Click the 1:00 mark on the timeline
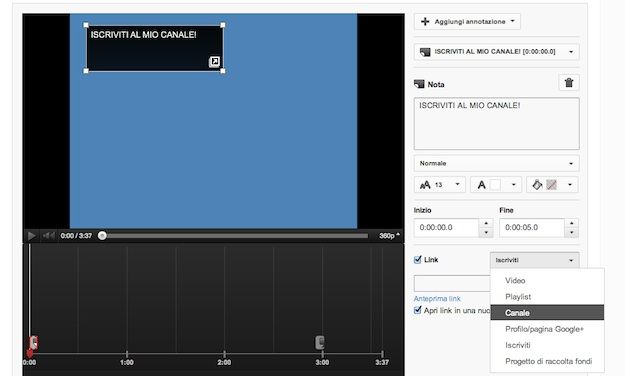Image resolution: width=625 pixels, height=376 pixels. [127, 354]
